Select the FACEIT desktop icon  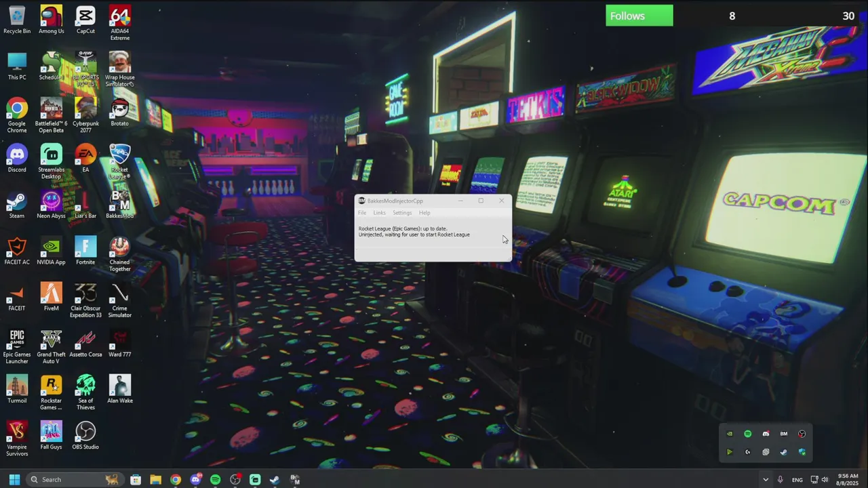click(17, 296)
